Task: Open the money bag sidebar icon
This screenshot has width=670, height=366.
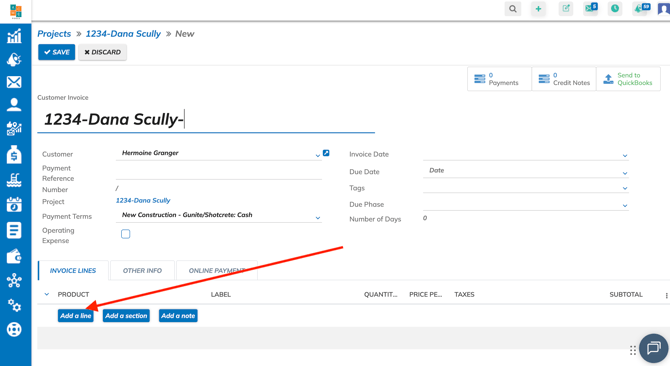Action: 14,154
